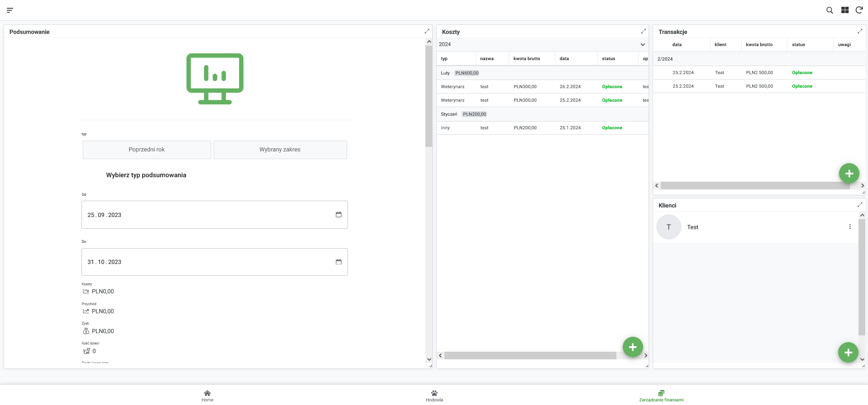Screen dimensions: 868x405
Task: Open the hamburger menu icon
Action: [x=10, y=10]
